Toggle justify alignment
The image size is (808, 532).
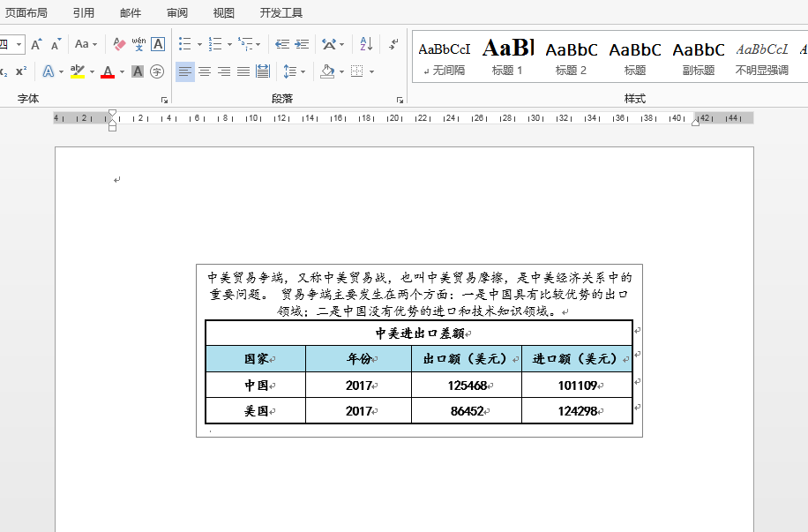pyautogui.click(x=243, y=71)
